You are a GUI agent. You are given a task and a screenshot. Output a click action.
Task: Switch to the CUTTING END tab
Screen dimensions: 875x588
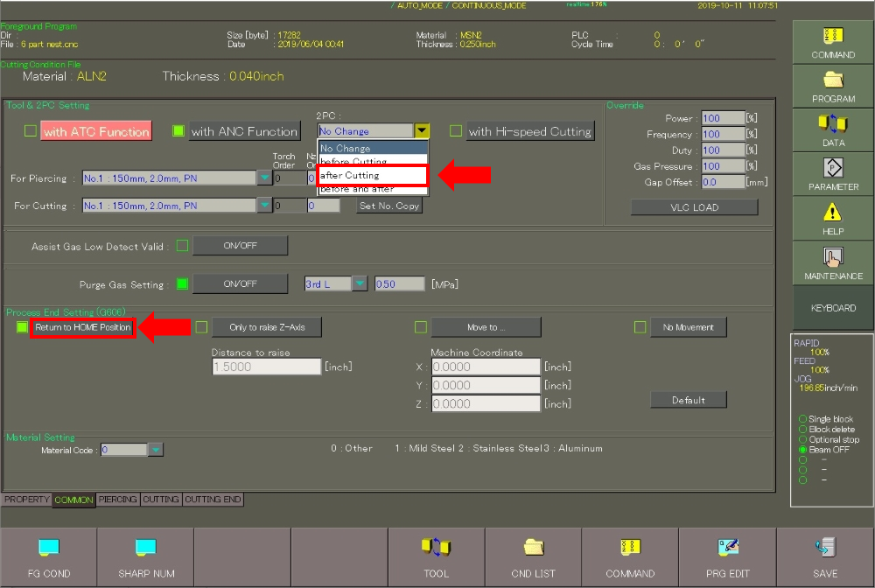click(x=213, y=500)
